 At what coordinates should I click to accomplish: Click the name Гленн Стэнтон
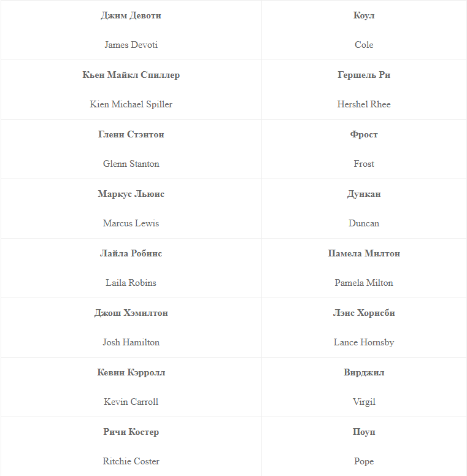131,134
